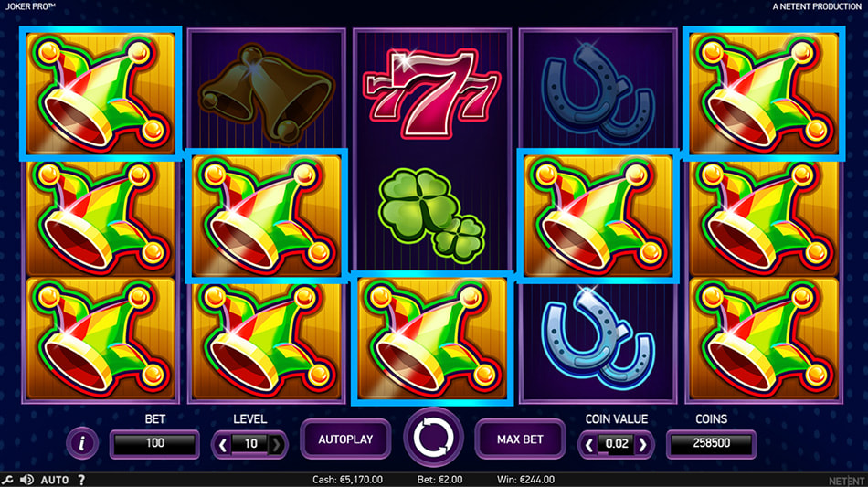Click the dimmed horseshoe symbol on top row
This screenshot has height=487, width=868.
(x=598, y=92)
